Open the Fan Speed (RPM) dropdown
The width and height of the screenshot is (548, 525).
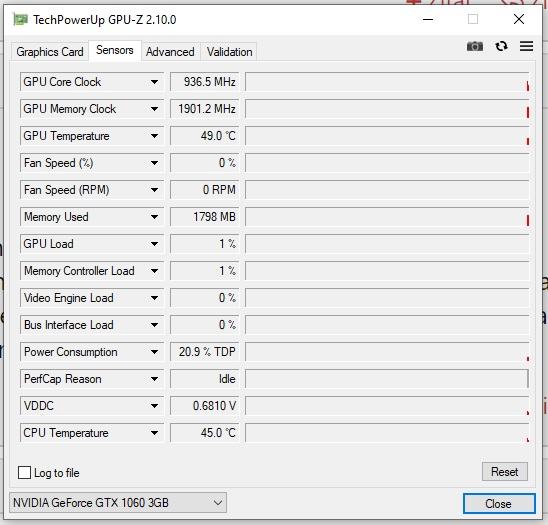point(92,190)
